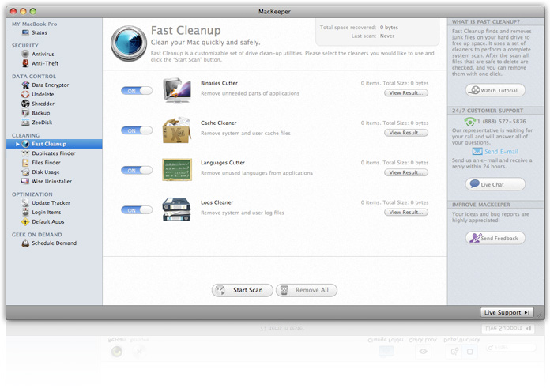
Task: Click the Cache Cleaner title text
Action: 219,122
